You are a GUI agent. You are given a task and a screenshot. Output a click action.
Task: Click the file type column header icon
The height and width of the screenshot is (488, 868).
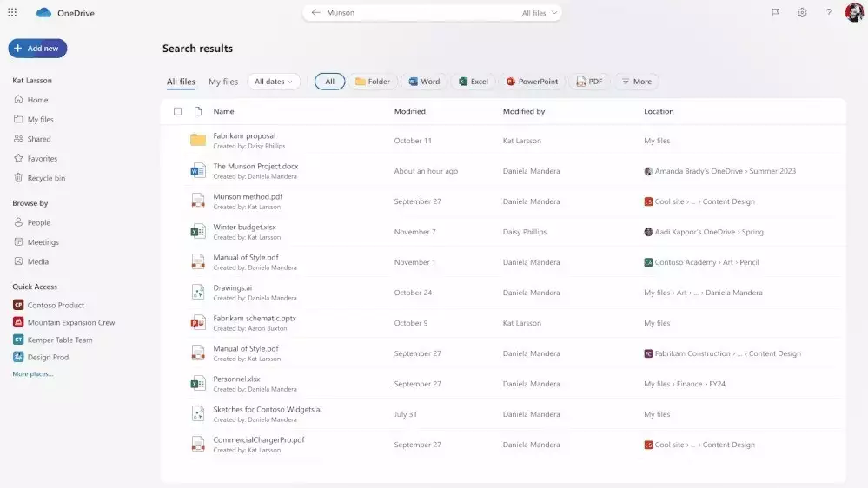(197, 111)
